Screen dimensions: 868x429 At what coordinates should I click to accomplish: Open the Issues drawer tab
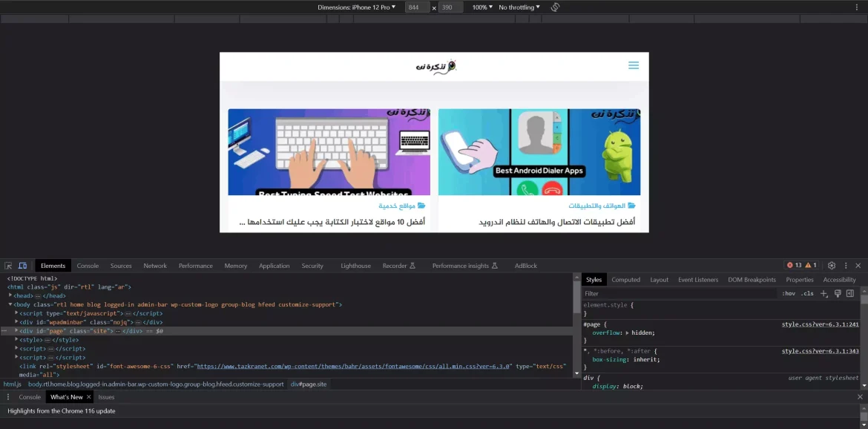[x=106, y=397]
